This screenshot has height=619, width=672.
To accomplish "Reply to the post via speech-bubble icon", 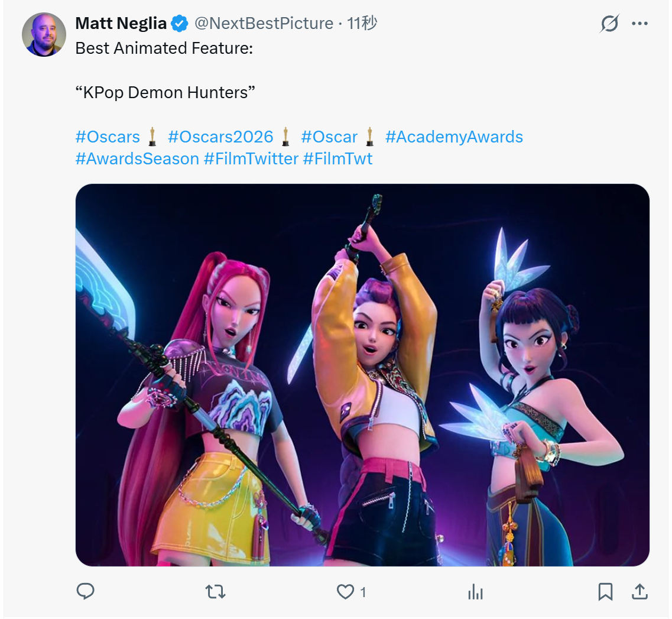I will 86,591.
